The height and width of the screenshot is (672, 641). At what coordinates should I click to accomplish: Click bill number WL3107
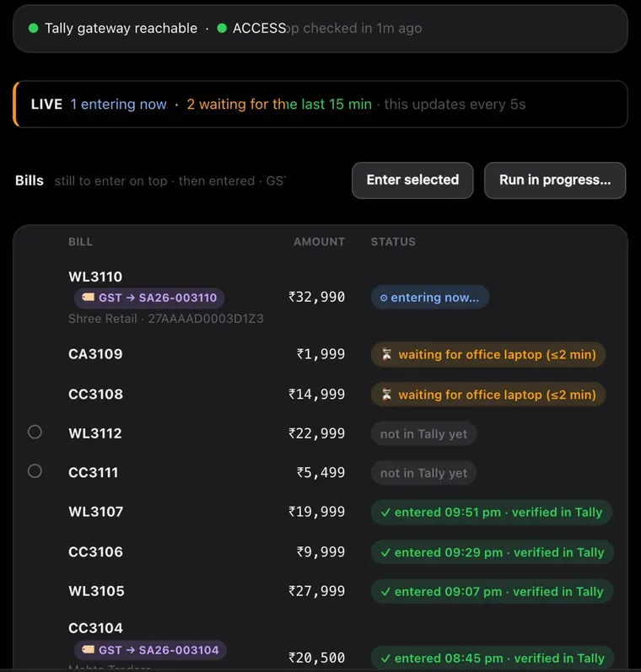coord(95,512)
